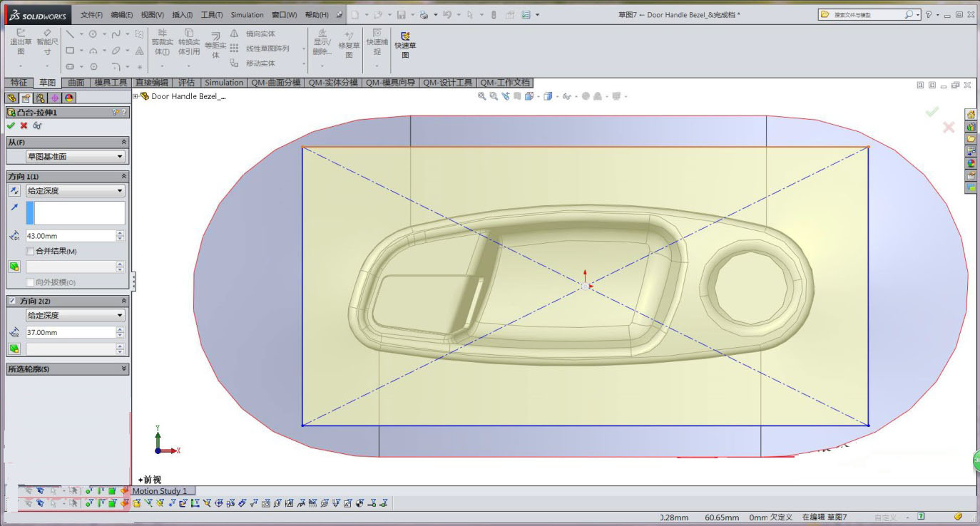Screen dimensions: 980x526
Task: Expand the Door Handle Bezel feature tree node
Action: pyautogui.click(x=136, y=96)
